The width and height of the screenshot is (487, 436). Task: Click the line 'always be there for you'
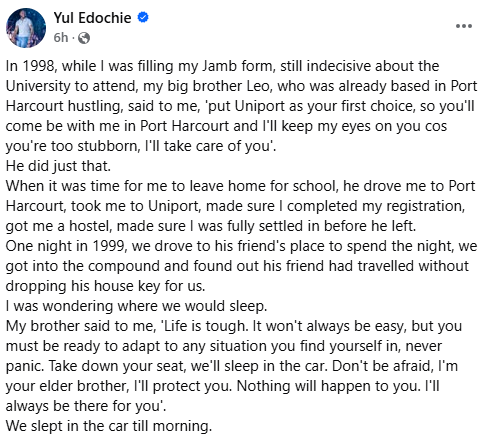(86, 406)
